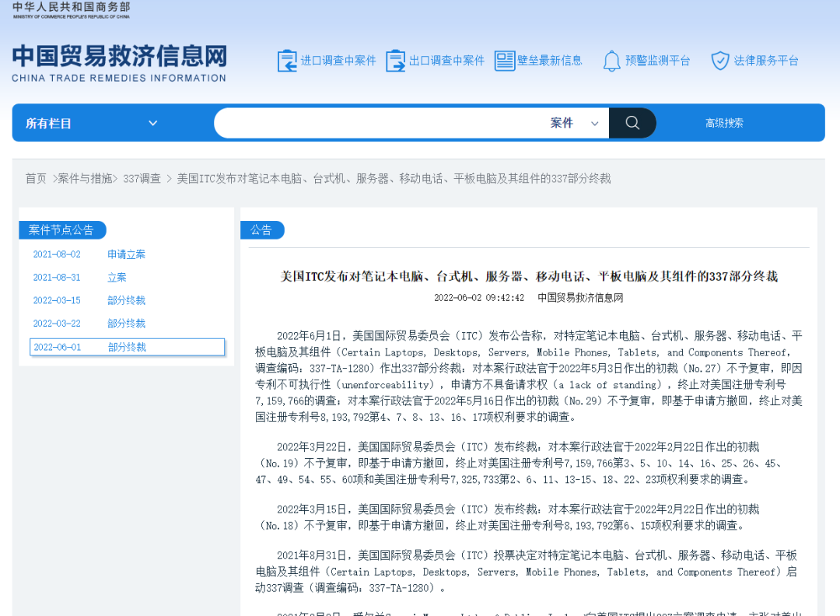The height and width of the screenshot is (616, 840).
Task: Open 2021-08-31 立案 entry
Action: [79, 278]
